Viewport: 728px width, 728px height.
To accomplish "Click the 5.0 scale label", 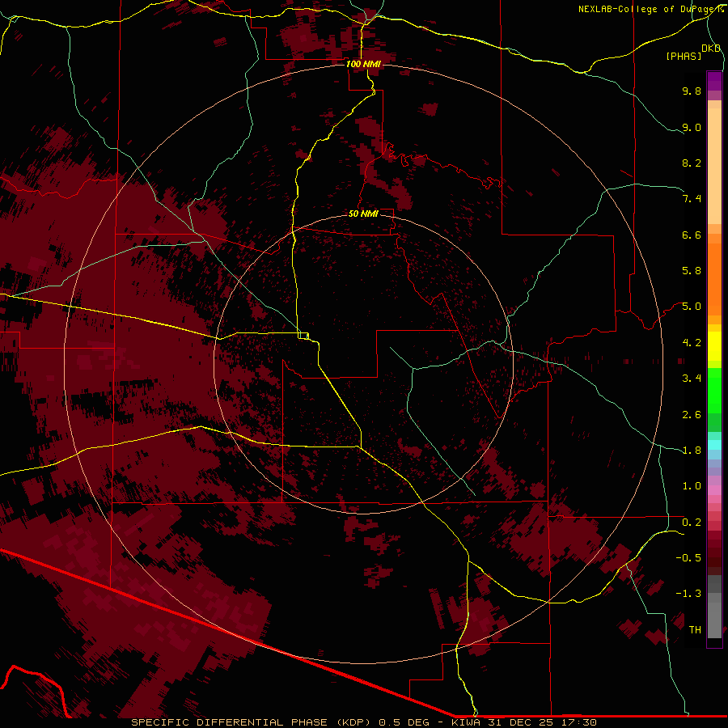I will tap(692, 307).
